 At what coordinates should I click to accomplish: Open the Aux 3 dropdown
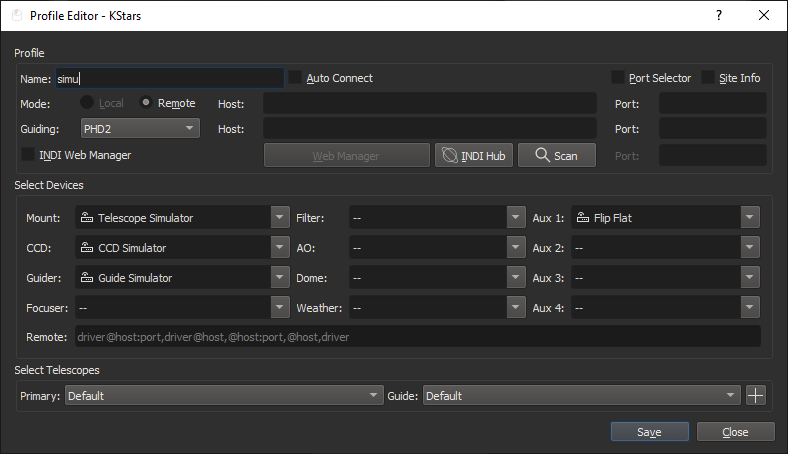click(x=665, y=278)
